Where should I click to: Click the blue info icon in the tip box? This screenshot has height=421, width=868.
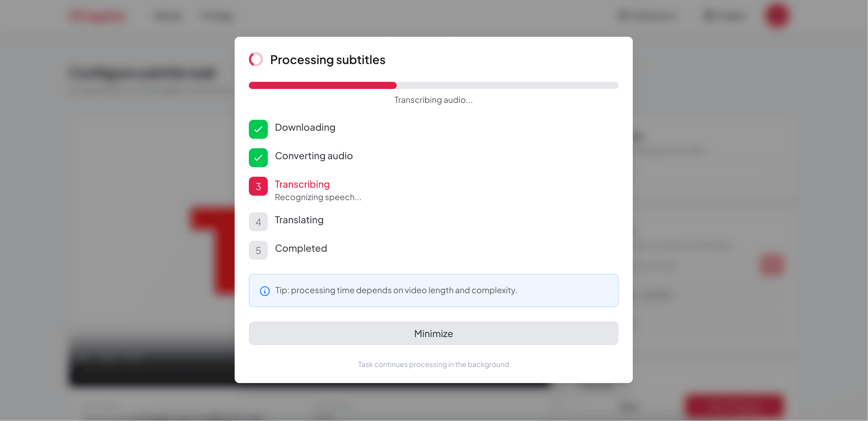(x=265, y=291)
